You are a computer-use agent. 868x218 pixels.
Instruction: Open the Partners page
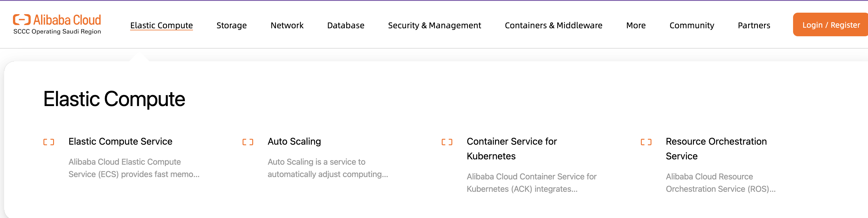(x=754, y=25)
